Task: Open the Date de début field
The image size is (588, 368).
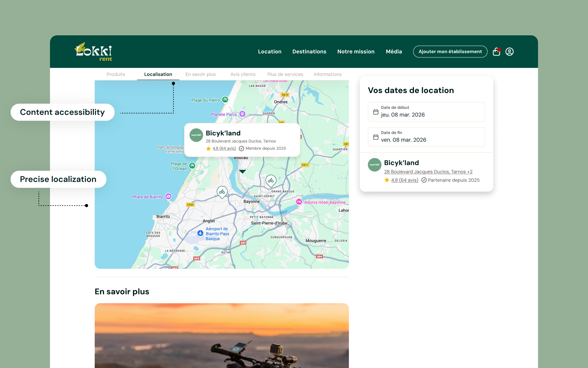Action: 426,112
